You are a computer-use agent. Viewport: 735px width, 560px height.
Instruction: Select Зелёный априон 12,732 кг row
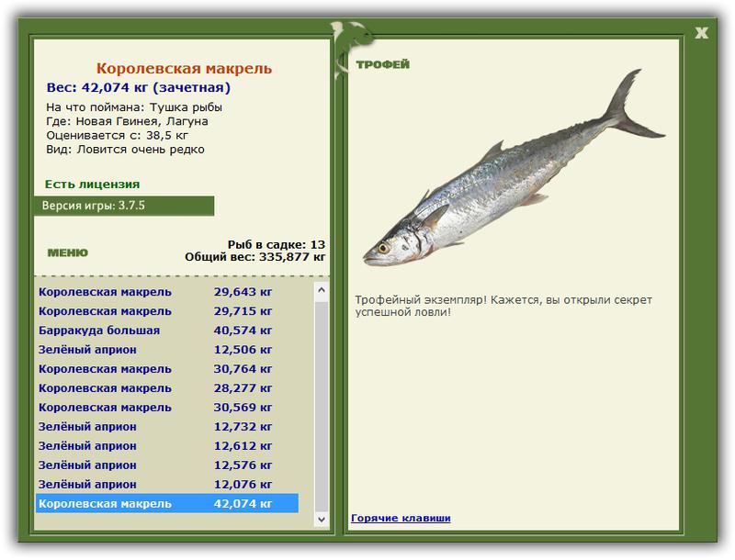pyautogui.click(x=167, y=427)
